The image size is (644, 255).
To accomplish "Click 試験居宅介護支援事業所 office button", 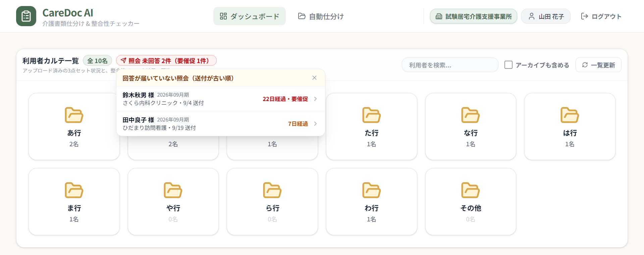I will 474,16.
